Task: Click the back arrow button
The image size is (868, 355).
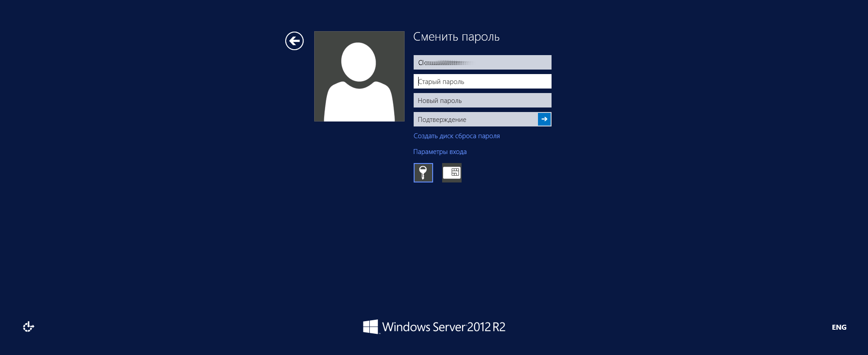Action: tap(294, 41)
